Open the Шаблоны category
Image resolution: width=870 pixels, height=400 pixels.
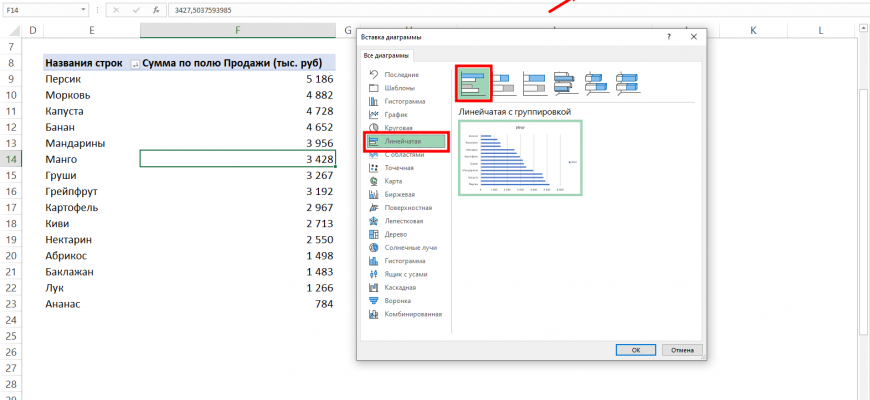click(400, 88)
